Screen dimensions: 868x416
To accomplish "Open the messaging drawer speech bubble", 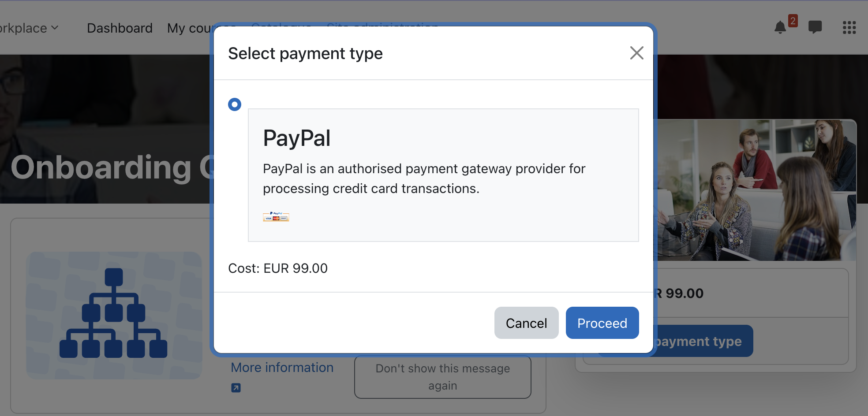I will (815, 27).
